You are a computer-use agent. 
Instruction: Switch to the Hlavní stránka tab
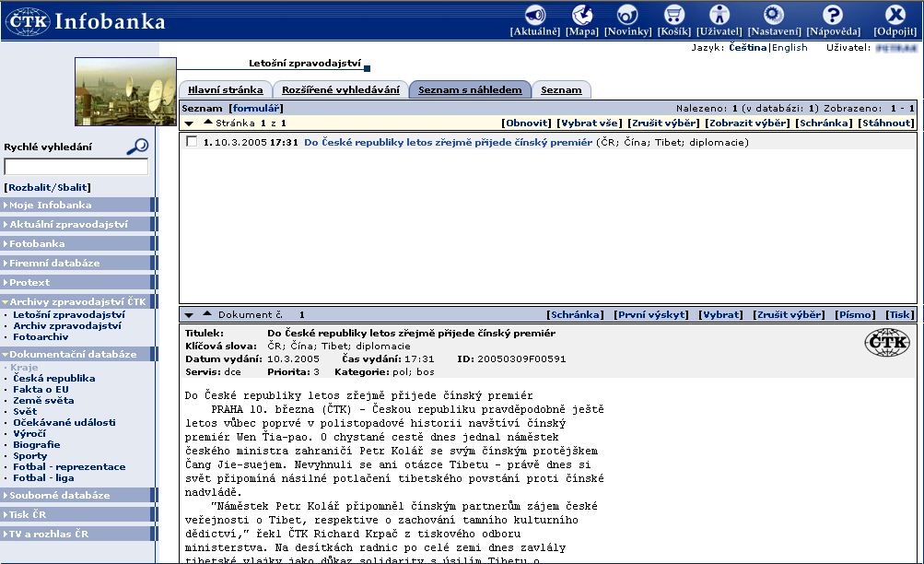226,89
